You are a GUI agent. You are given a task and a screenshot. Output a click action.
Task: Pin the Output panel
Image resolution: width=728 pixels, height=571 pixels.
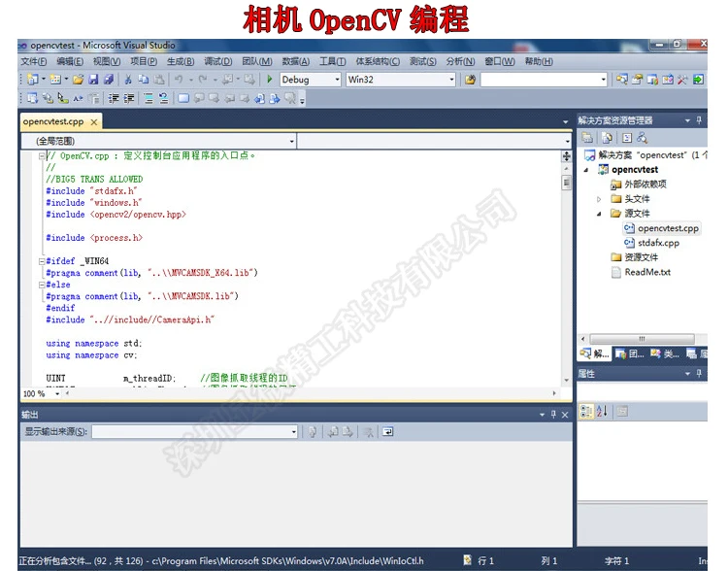pyautogui.click(x=553, y=415)
